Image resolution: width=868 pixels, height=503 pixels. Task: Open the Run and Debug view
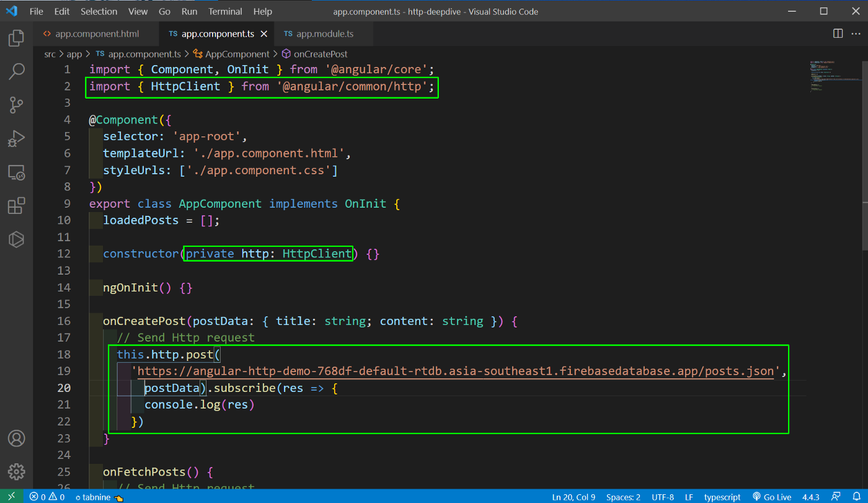coord(16,139)
